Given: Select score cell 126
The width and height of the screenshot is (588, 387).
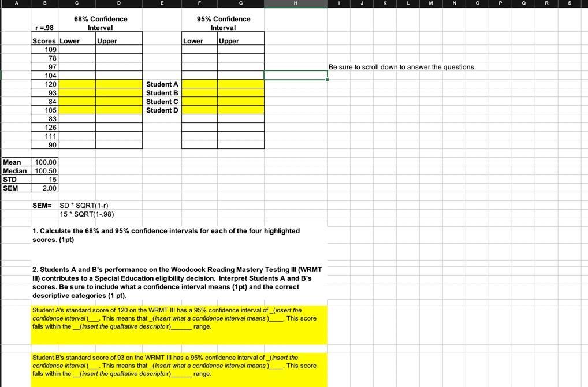Looking at the screenshot, I should point(44,127).
